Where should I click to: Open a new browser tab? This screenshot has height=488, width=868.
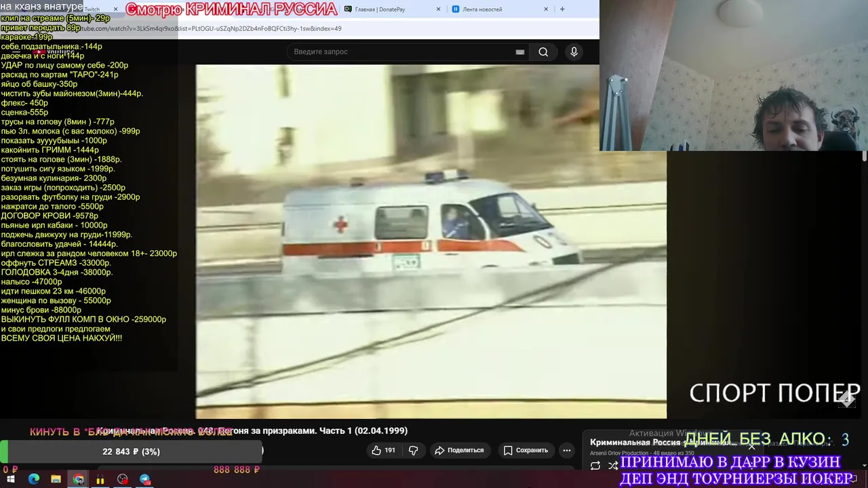tap(562, 9)
